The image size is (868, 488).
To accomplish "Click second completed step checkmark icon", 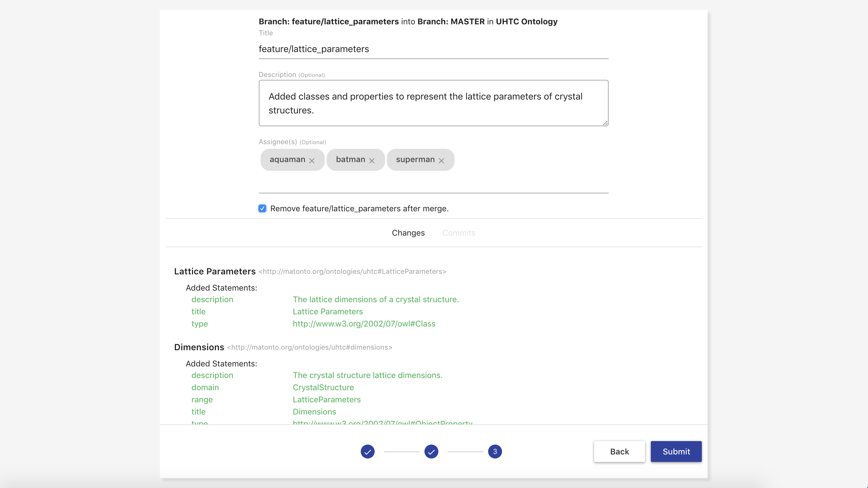I will (x=431, y=451).
